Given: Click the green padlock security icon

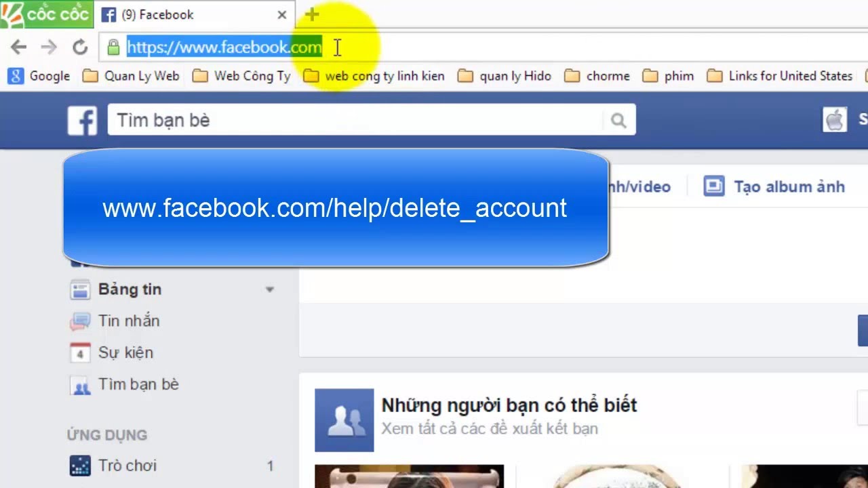Looking at the screenshot, I should (113, 47).
